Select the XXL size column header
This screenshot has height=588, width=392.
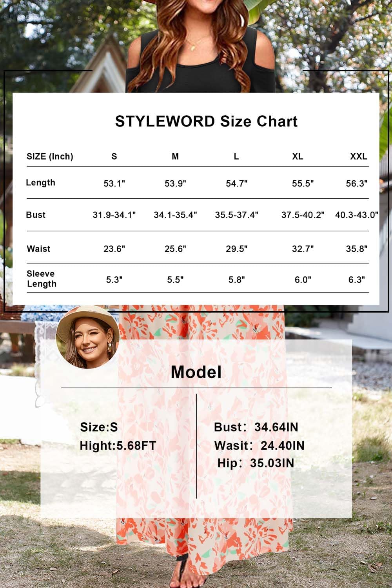coord(358,156)
